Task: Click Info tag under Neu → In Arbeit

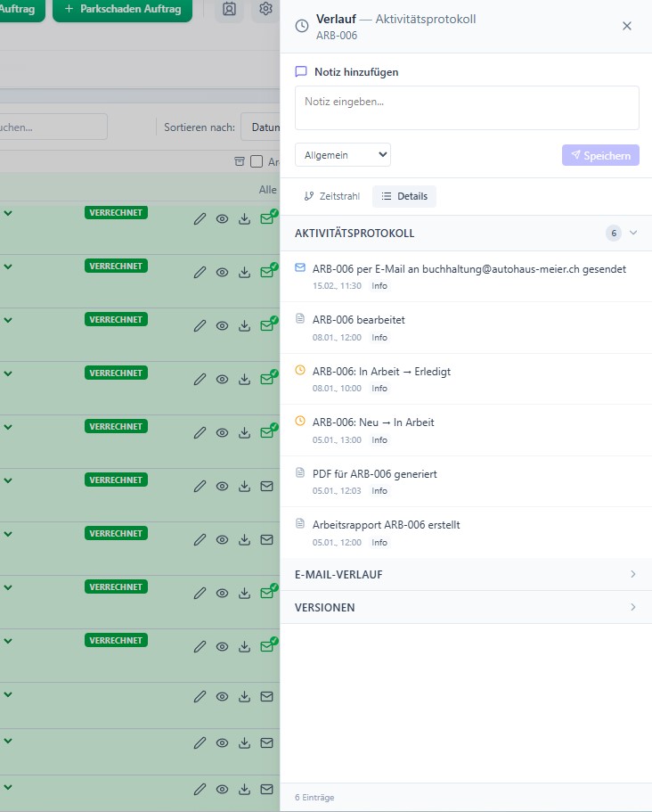Action: coord(379,440)
